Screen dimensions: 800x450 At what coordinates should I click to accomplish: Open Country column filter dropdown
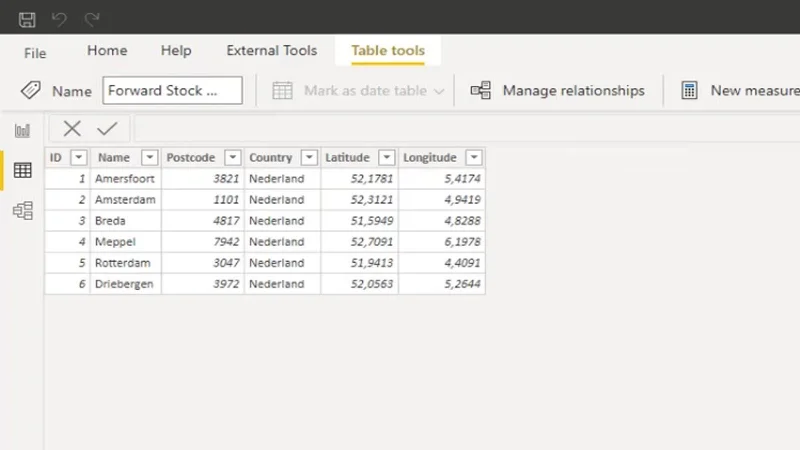pos(309,158)
